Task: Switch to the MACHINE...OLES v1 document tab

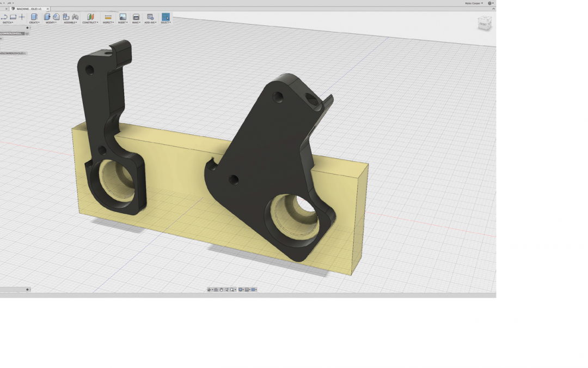Action: pos(29,9)
